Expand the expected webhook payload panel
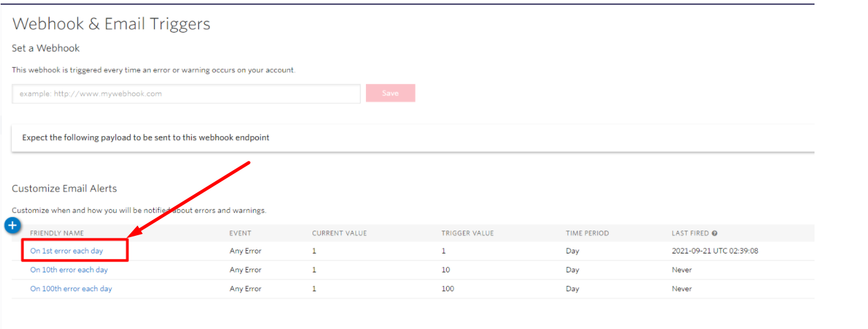Viewport: 868px width, 329px height. click(x=413, y=138)
